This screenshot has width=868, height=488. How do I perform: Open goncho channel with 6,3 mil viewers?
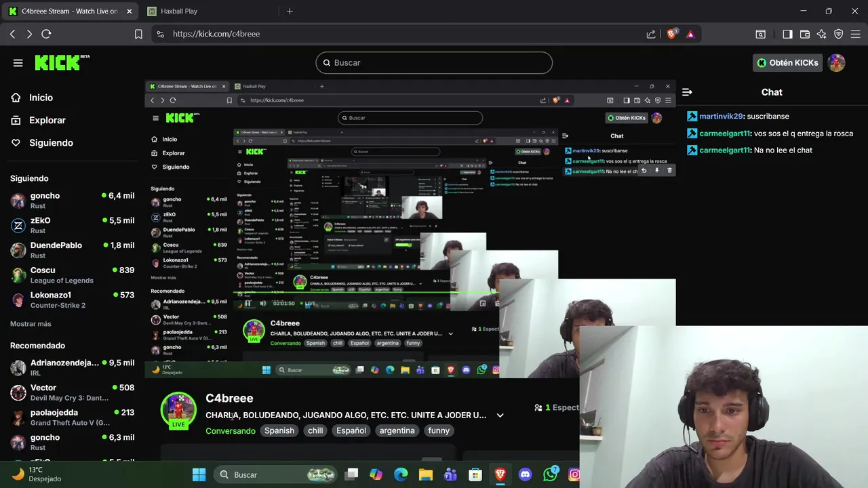[x=73, y=443]
